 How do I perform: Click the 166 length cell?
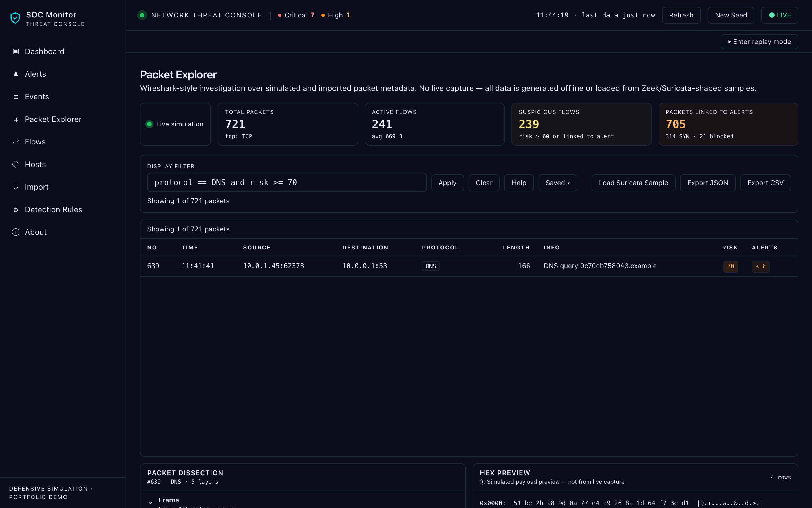524,266
